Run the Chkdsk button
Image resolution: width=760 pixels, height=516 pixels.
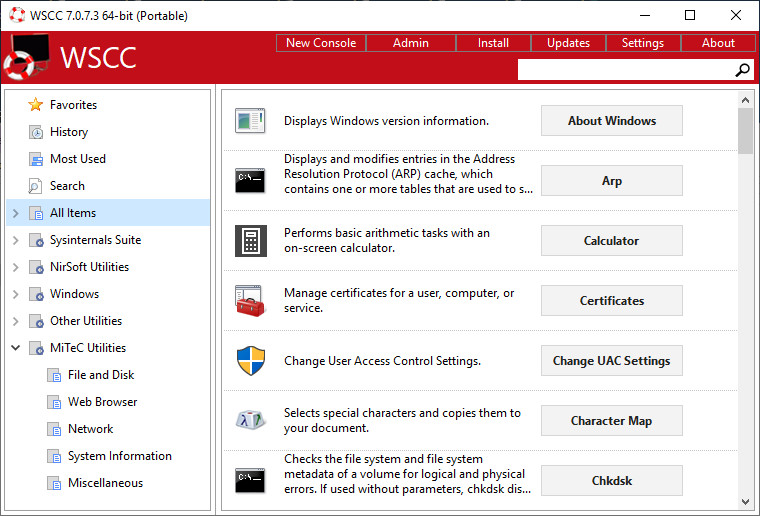pos(611,481)
